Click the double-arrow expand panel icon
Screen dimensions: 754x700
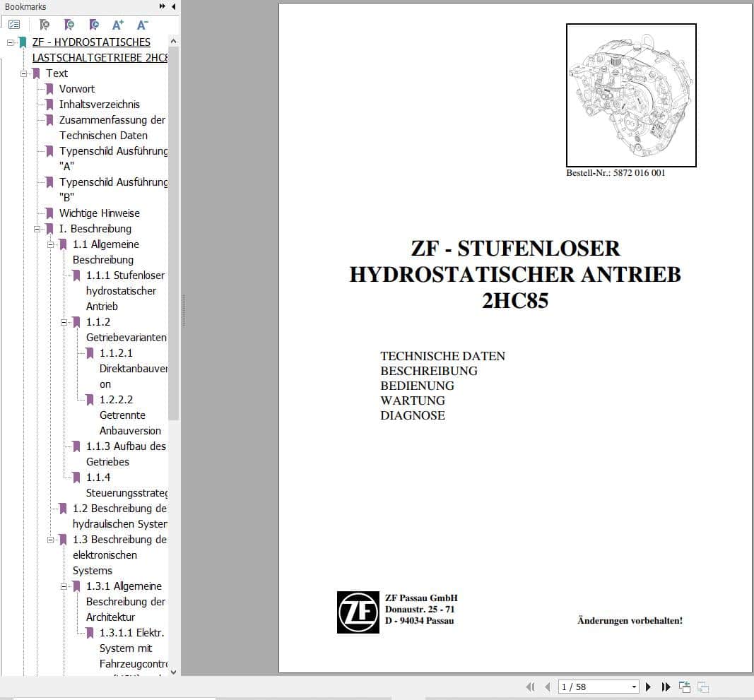(x=163, y=6)
